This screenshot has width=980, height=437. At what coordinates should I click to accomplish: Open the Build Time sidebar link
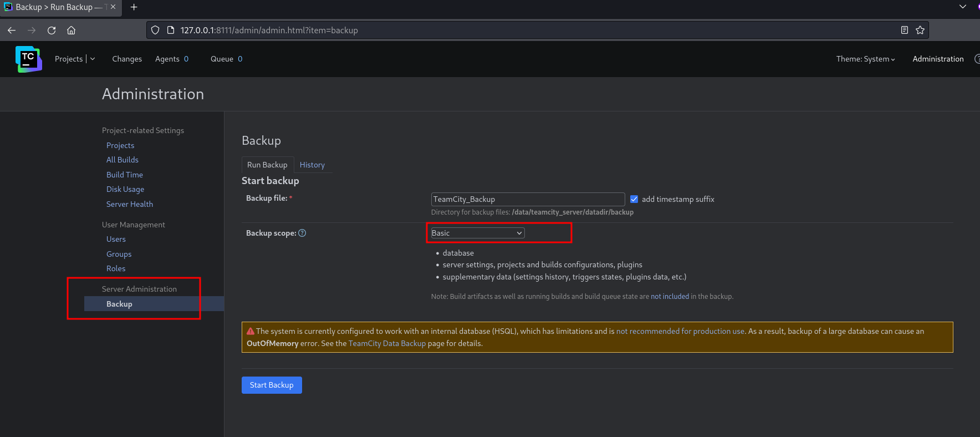(x=125, y=175)
